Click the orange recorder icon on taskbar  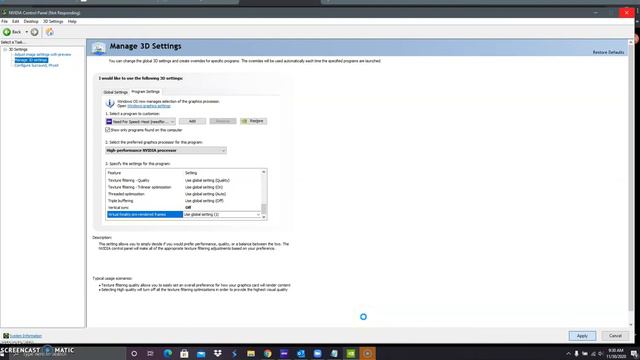[367, 353]
